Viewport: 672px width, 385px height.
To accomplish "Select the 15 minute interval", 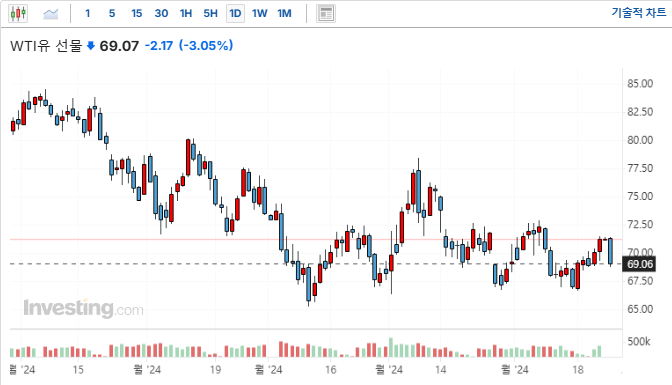I will point(136,13).
